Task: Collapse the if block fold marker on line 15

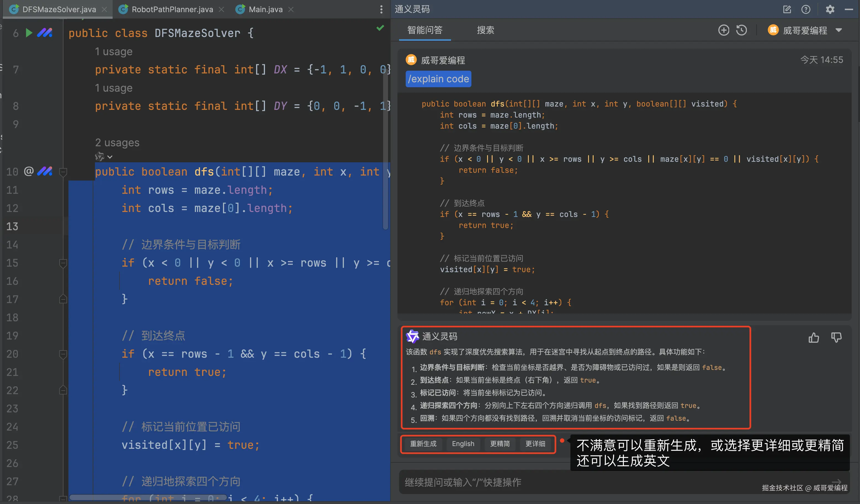Action: tap(63, 263)
